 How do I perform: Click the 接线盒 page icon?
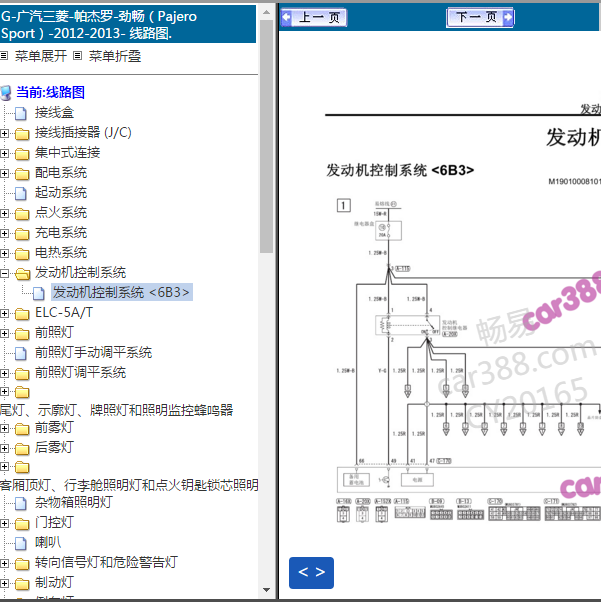coord(21,113)
